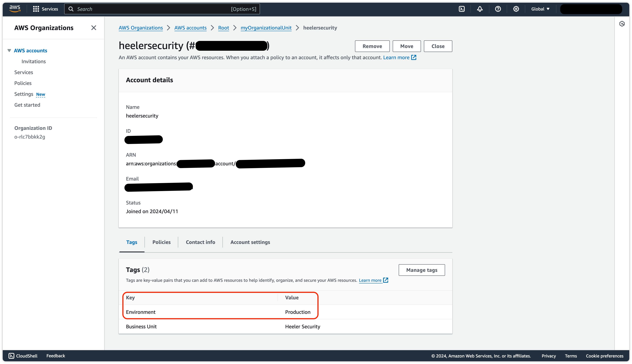Switch to the Account settings tab
This screenshot has height=364, width=632.
click(250, 242)
